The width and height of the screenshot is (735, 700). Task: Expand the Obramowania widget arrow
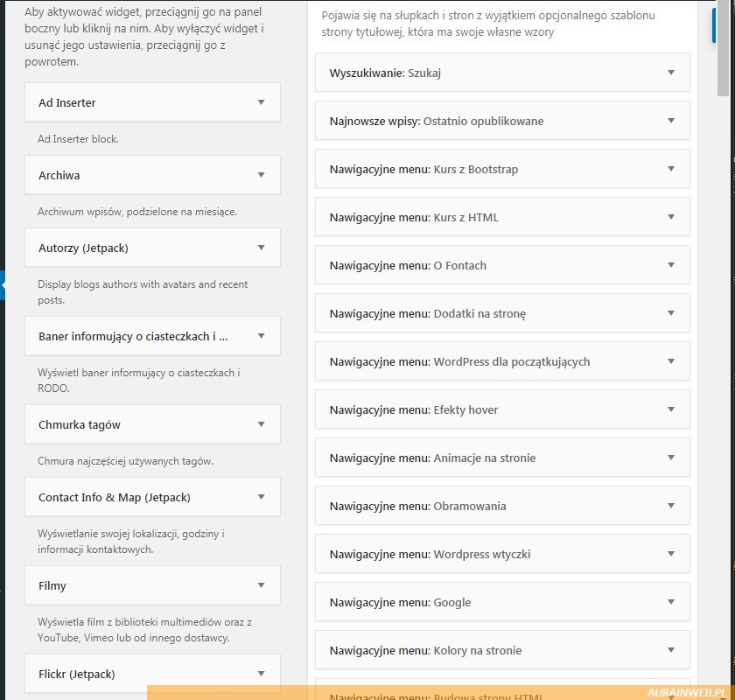(671, 506)
